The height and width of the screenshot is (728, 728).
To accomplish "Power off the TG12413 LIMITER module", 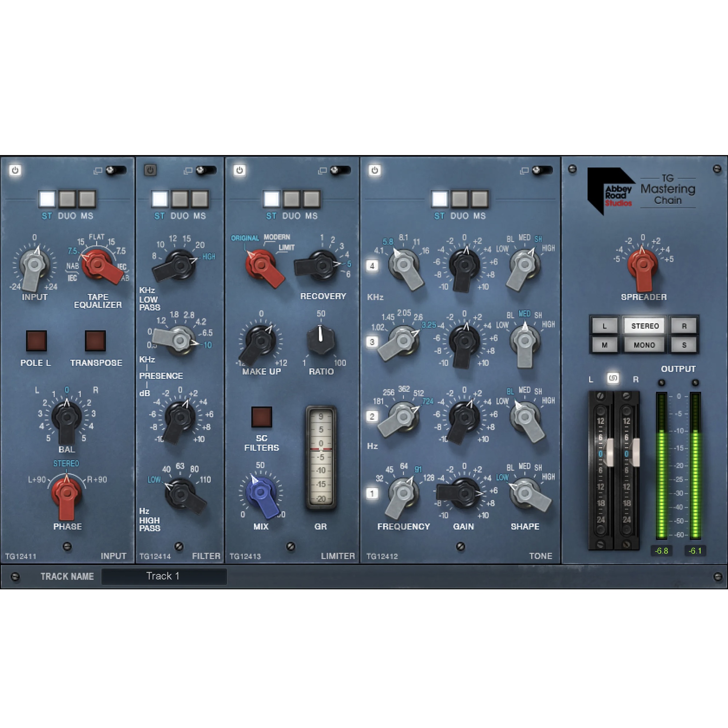I will pyautogui.click(x=240, y=170).
